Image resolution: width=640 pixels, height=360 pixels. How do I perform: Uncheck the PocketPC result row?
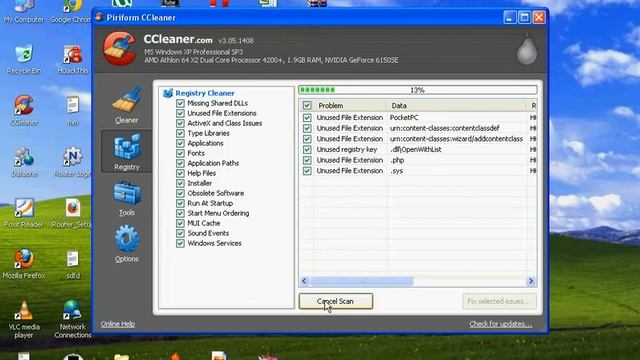pos(307,118)
